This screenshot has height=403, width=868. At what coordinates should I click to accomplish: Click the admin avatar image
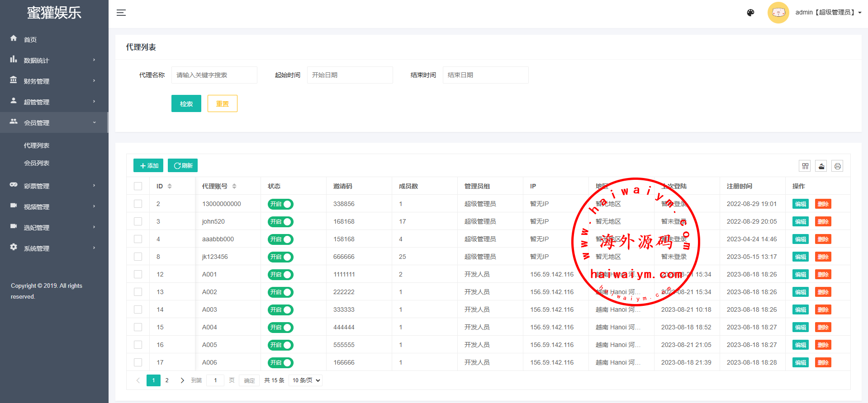click(x=778, y=13)
